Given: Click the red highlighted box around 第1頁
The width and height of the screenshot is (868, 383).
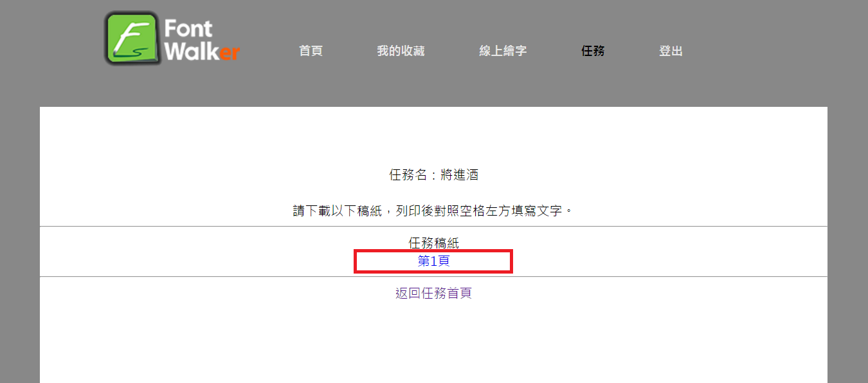Looking at the screenshot, I should click(x=433, y=261).
